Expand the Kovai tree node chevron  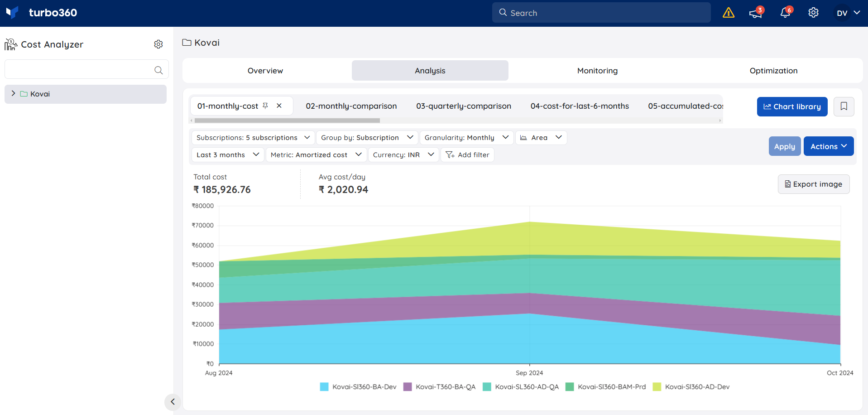click(x=13, y=93)
